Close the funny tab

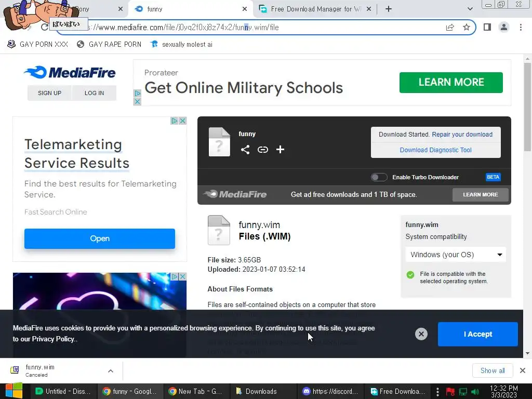(245, 9)
